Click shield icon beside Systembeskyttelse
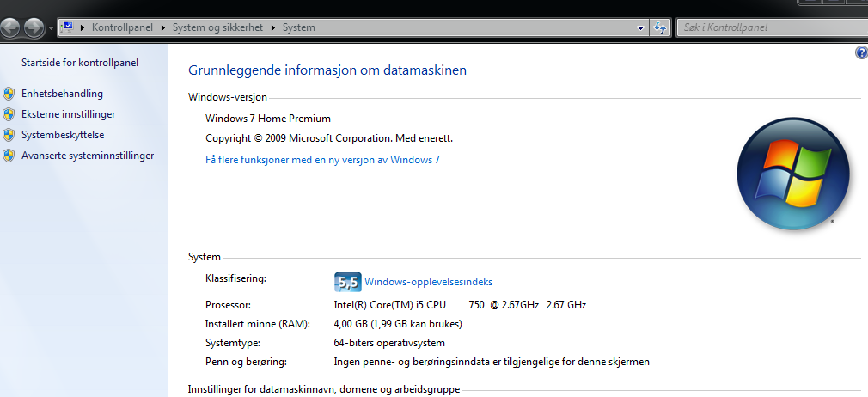Screen dimensions: 868x397 coord(9,135)
